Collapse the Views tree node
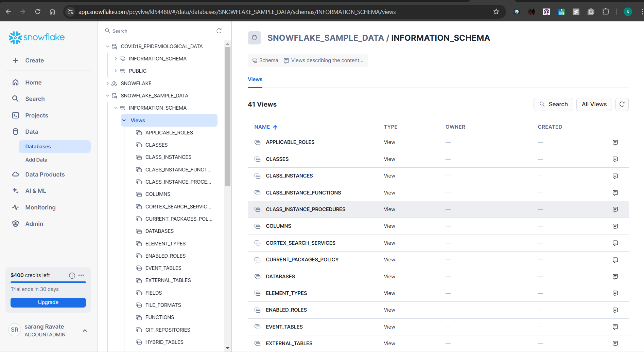Screen dimensions: 644x352 tap(124, 121)
